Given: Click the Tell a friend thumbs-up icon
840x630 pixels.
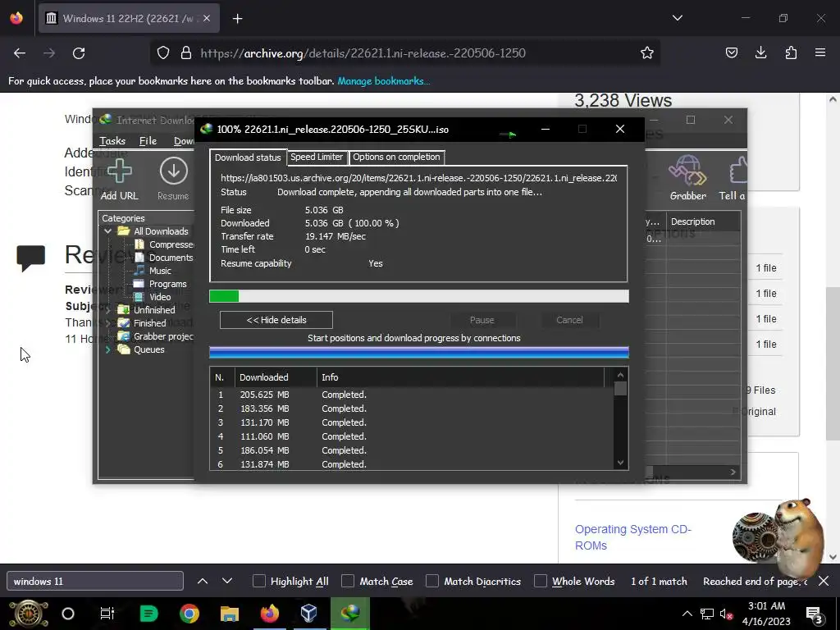Looking at the screenshot, I should pos(737,171).
